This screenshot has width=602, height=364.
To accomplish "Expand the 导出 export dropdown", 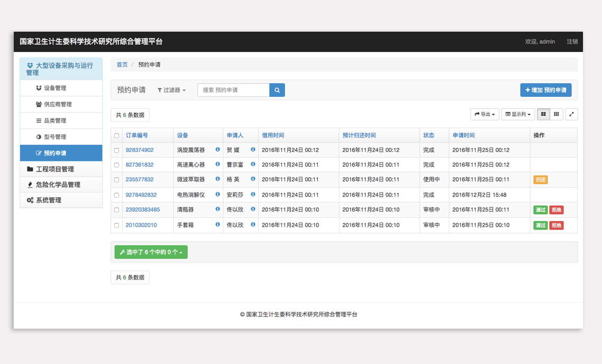I will pyautogui.click(x=484, y=114).
